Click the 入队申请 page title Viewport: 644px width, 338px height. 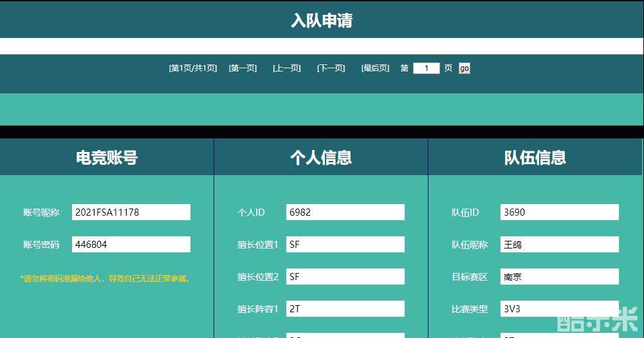click(322, 21)
